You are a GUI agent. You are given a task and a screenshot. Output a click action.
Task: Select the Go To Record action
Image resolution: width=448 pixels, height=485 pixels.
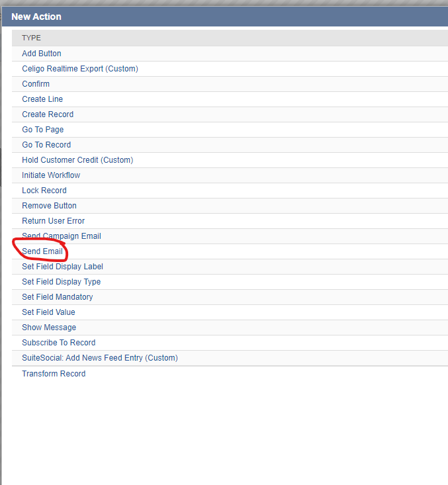pyautogui.click(x=46, y=145)
